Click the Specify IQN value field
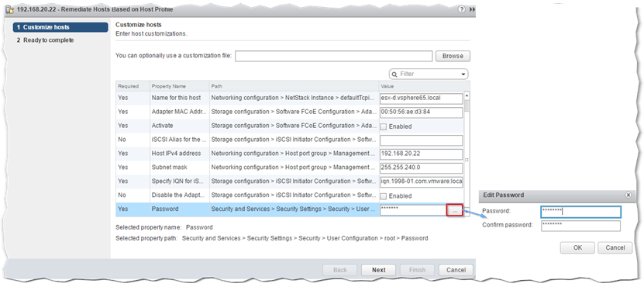The height and width of the screenshot is (287, 644). 422,182
